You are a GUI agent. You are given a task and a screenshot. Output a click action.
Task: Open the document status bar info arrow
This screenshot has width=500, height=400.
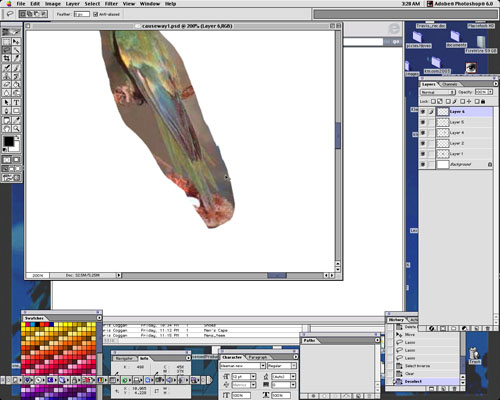tap(119, 275)
